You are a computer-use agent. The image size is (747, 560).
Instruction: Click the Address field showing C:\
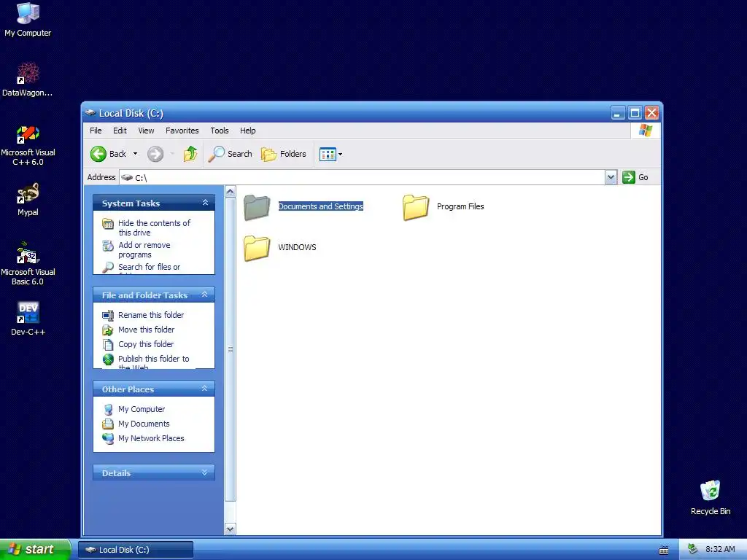(362, 177)
